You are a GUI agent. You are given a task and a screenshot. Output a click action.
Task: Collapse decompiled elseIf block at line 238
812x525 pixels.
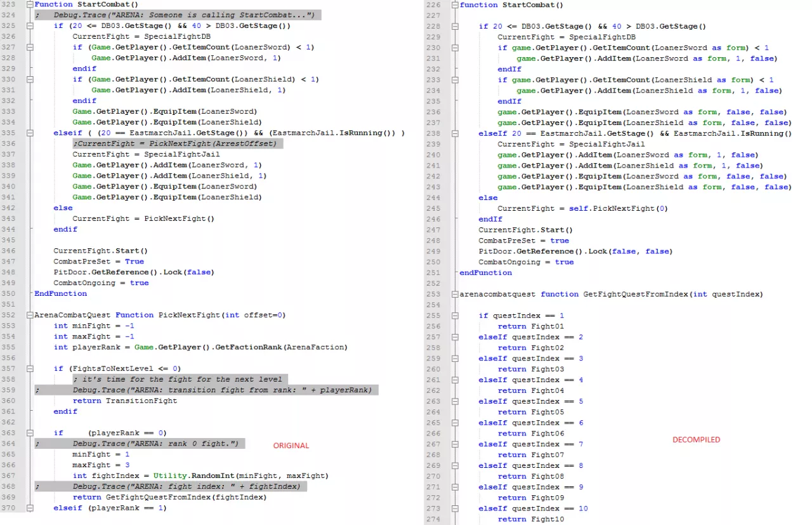click(455, 134)
